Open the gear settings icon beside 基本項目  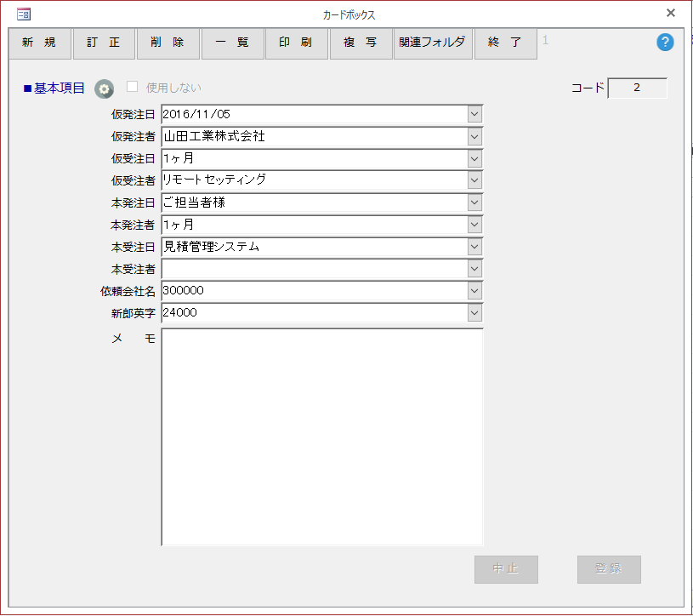pyautogui.click(x=104, y=88)
